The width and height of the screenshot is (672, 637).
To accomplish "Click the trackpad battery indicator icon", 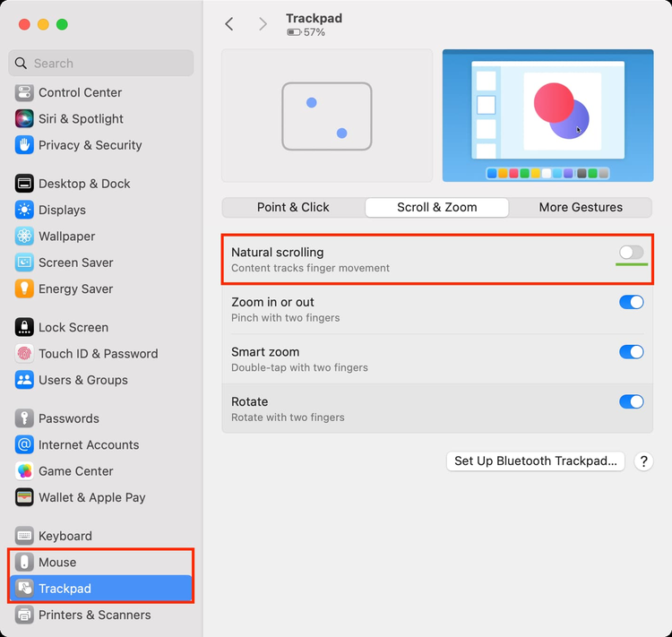I will click(294, 32).
